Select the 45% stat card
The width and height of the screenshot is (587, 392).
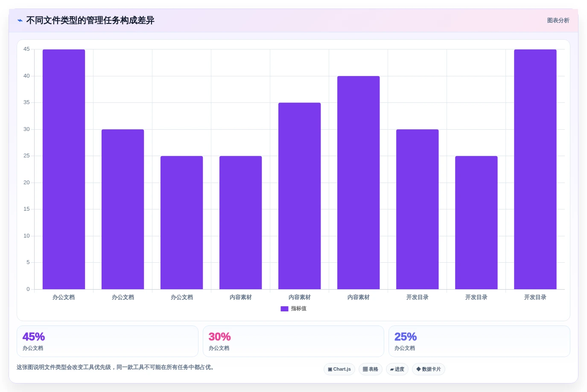pyautogui.click(x=108, y=341)
